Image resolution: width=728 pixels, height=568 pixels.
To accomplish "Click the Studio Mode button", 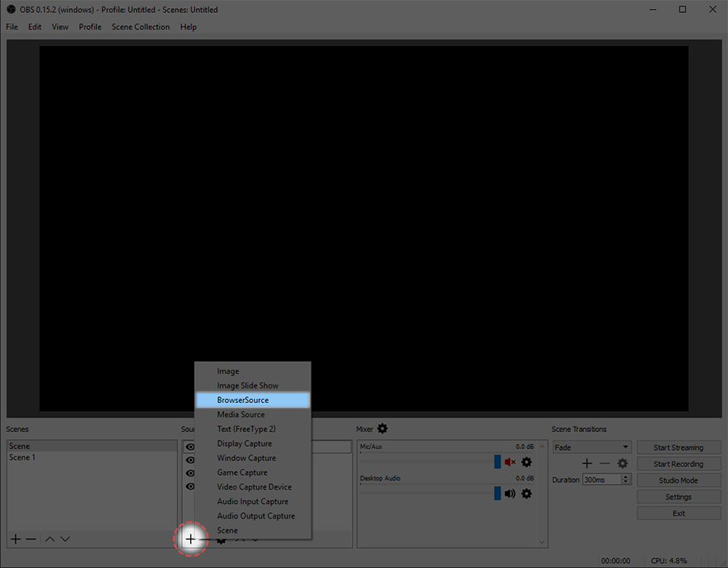I will point(679,481).
